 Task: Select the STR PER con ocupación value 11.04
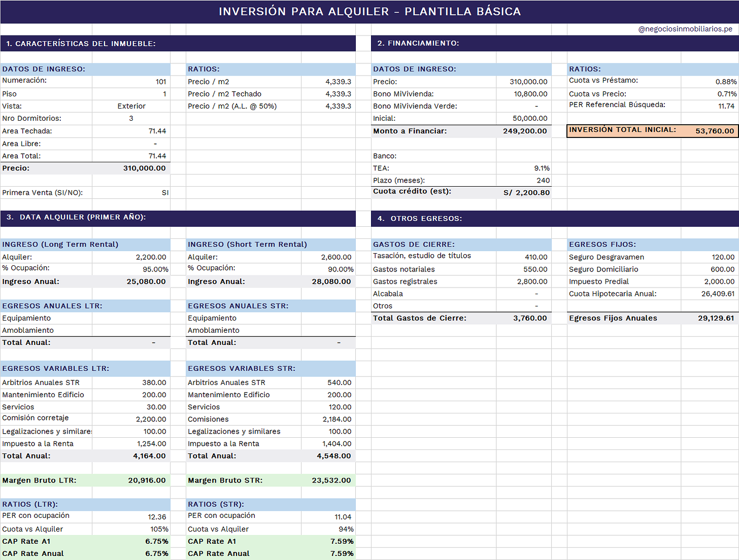pyautogui.click(x=328, y=517)
